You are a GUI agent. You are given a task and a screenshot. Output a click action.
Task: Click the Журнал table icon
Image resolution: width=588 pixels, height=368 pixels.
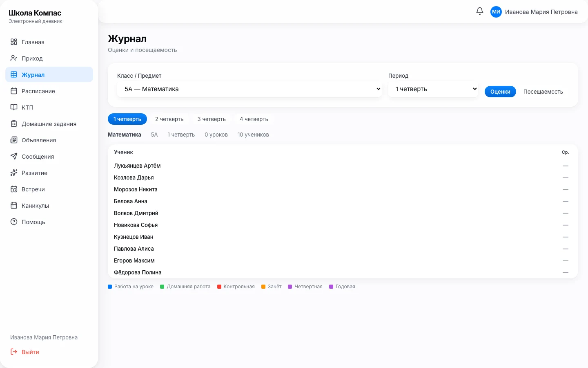pyautogui.click(x=14, y=74)
